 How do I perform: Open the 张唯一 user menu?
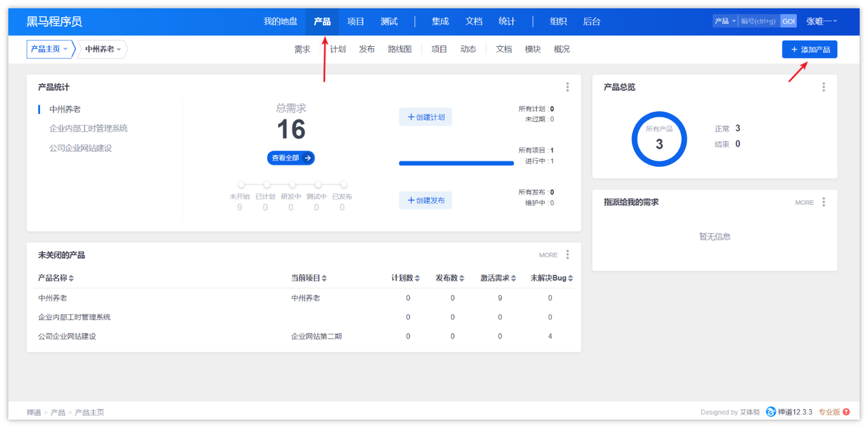(x=821, y=22)
